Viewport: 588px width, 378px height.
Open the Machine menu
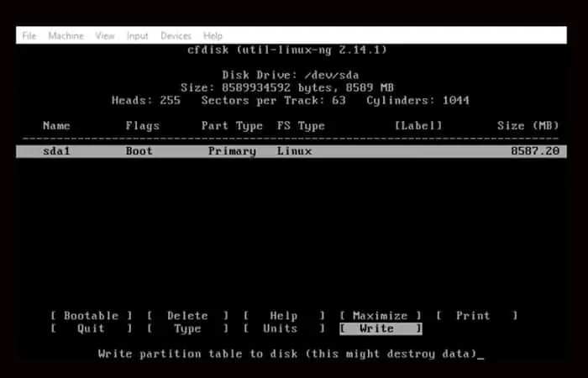pos(66,35)
